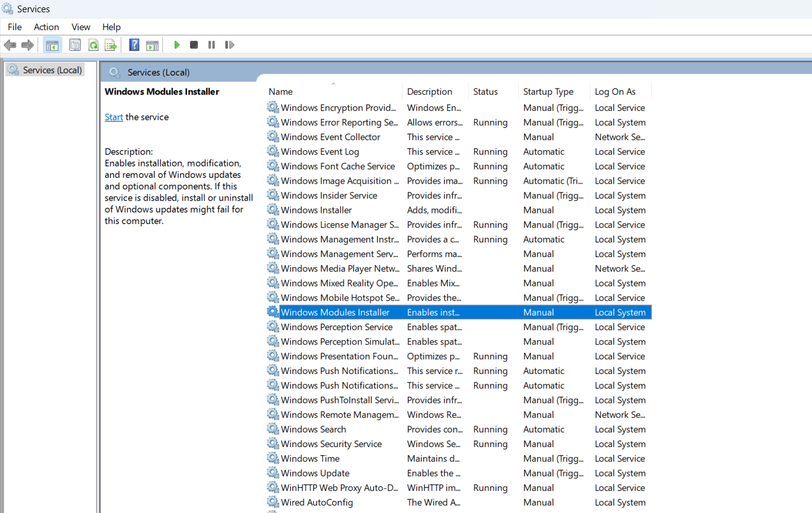Select the WinHTTP Web Proxy Auto-Discovery name

pos(339,488)
